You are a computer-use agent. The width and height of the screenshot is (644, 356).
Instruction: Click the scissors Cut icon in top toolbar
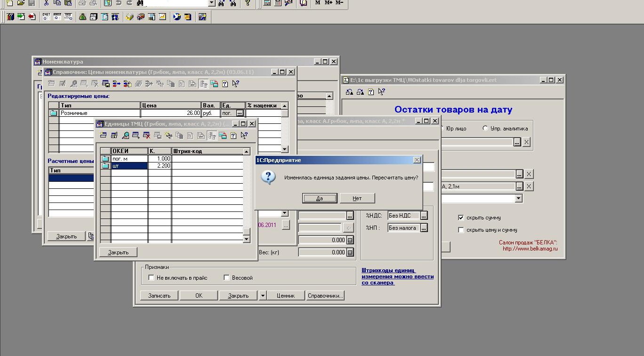(x=46, y=3)
